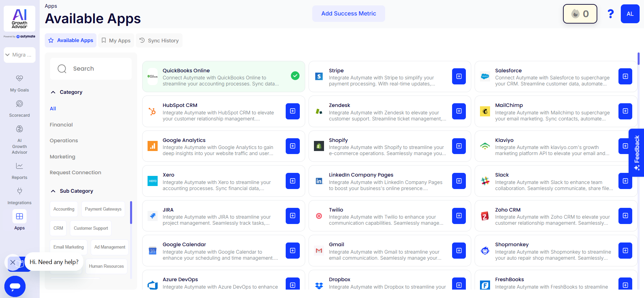Toggle the Accounting sub category filter
This screenshot has width=644, height=298.
pyautogui.click(x=64, y=209)
